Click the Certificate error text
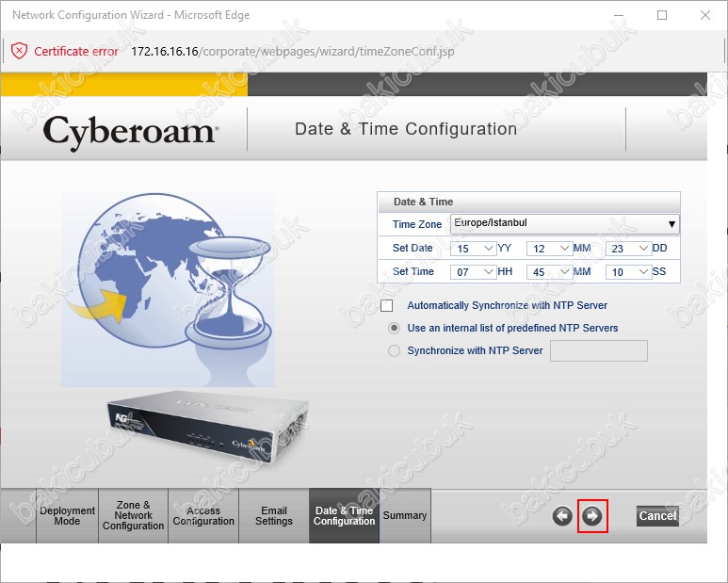728x583 pixels. point(76,51)
